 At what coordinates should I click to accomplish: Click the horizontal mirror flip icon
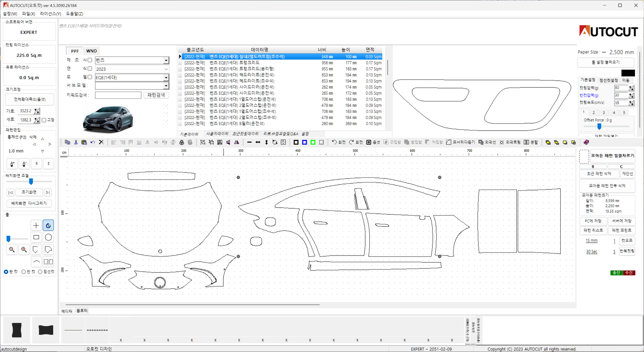237,142
